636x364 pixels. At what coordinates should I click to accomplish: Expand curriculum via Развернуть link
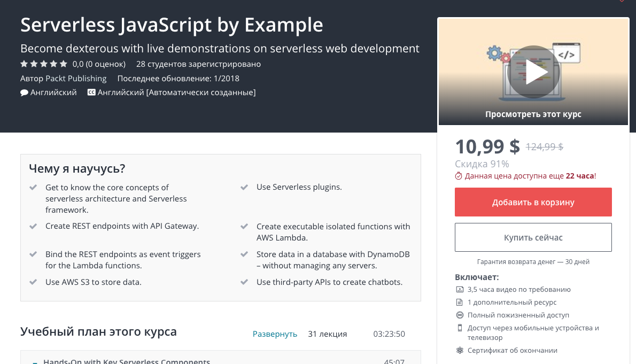click(275, 334)
